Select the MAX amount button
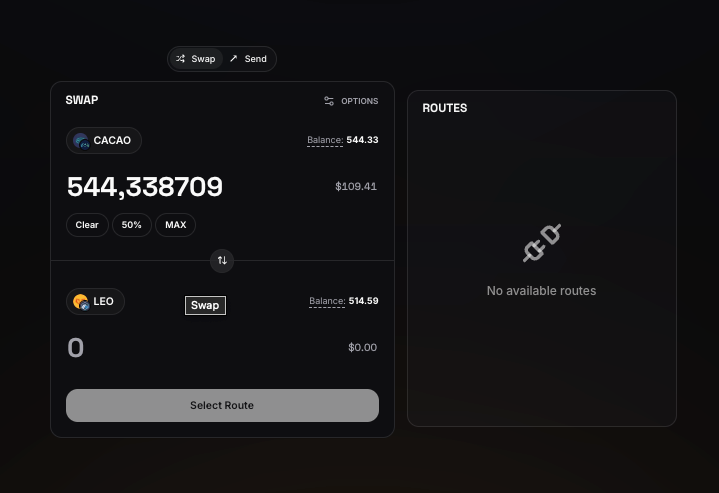The width and height of the screenshot is (719, 493). point(176,225)
